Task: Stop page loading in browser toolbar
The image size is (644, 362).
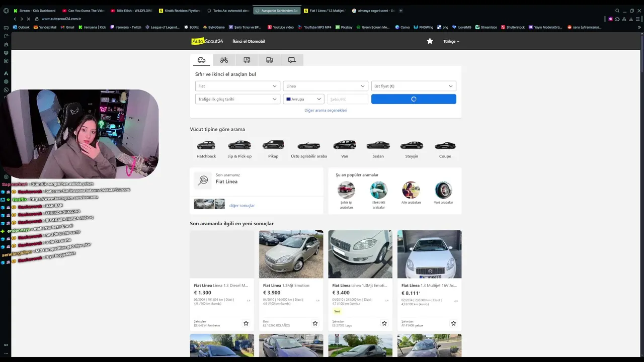Action: [28, 19]
